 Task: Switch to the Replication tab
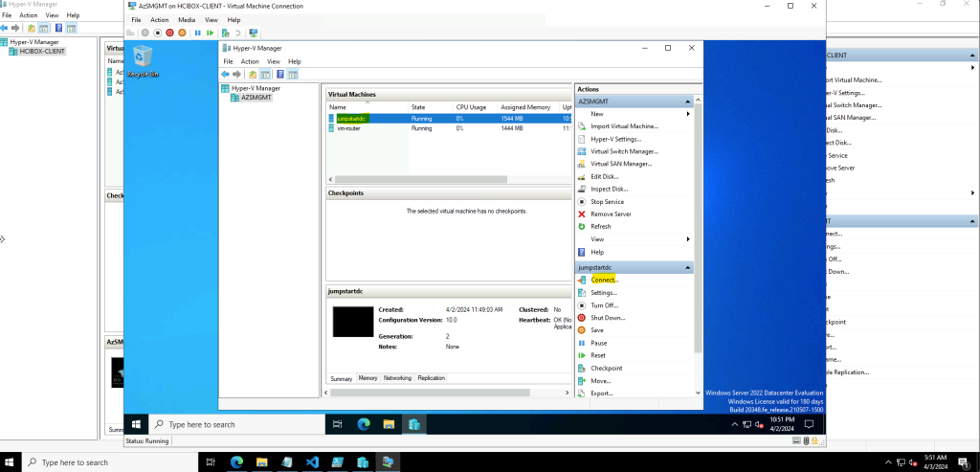pyautogui.click(x=432, y=378)
